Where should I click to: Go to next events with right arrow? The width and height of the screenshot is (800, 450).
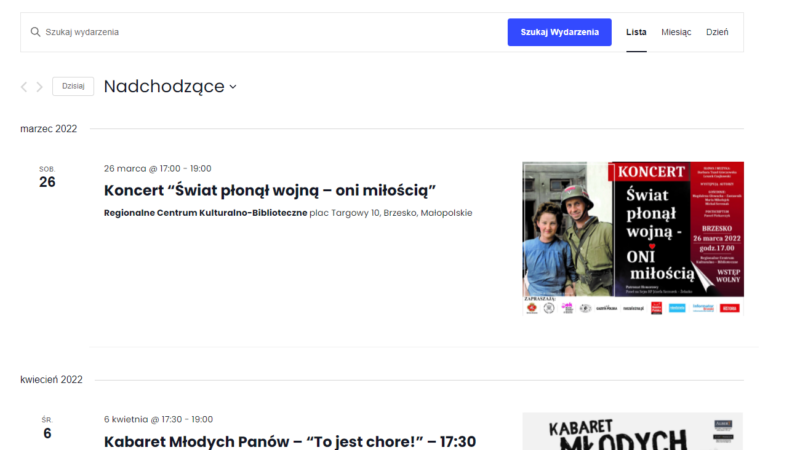coord(40,87)
